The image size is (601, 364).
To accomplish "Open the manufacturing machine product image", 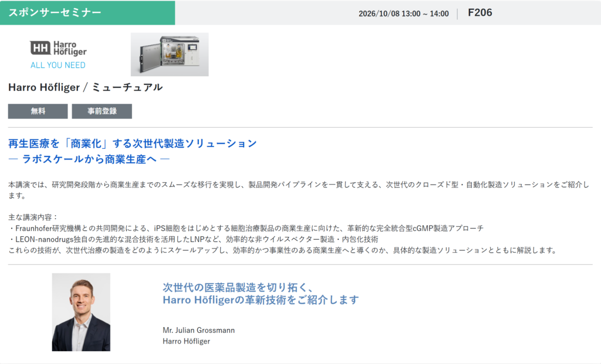I will pyautogui.click(x=170, y=55).
